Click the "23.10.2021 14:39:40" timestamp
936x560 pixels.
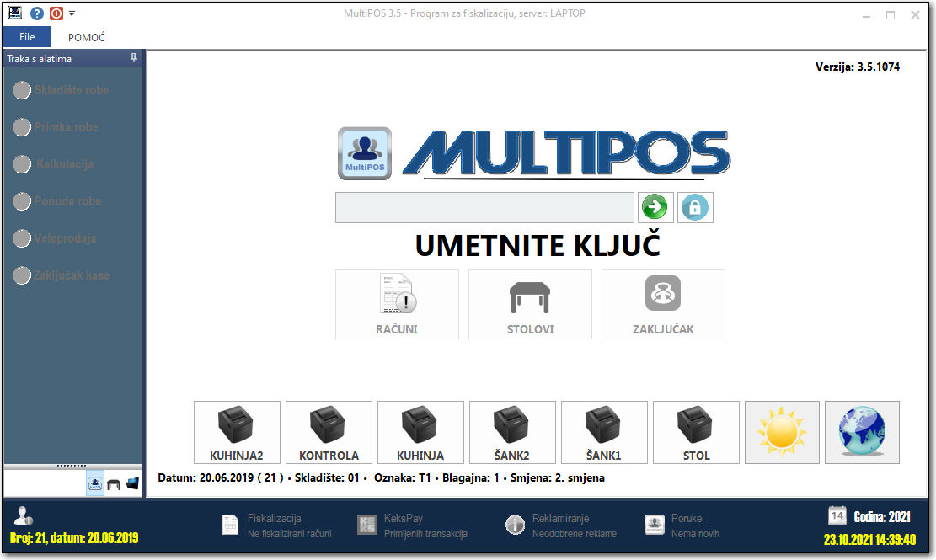click(x=869, y=540)
